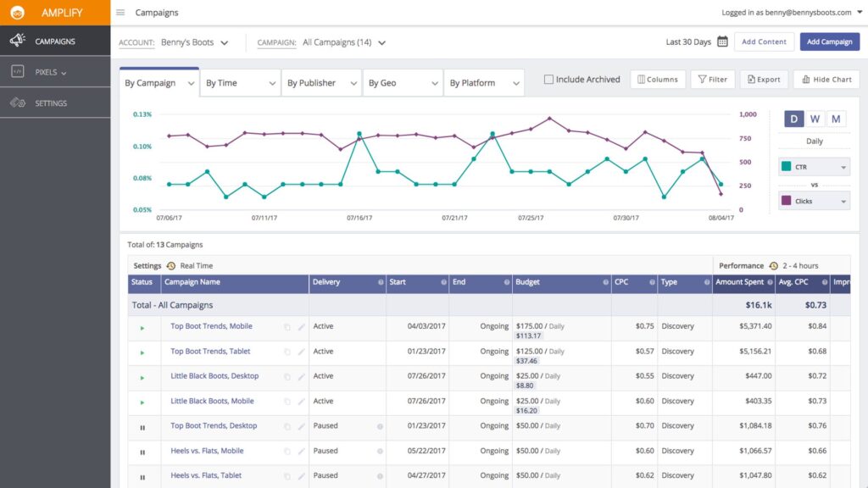Duplicate the Little Black Boots, Desktop campaign
Image resolution: width=868 pixels, height=488 pixels.
287,376
